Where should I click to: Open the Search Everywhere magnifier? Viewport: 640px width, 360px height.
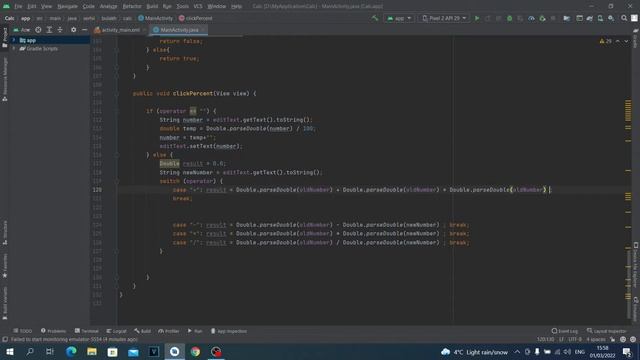[624, 18]
